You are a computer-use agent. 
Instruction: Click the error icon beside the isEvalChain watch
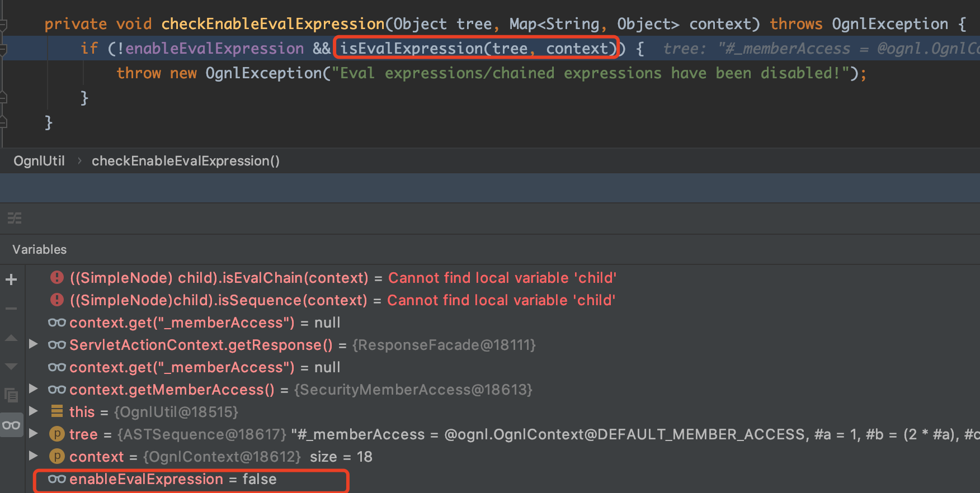click(57, 277)
